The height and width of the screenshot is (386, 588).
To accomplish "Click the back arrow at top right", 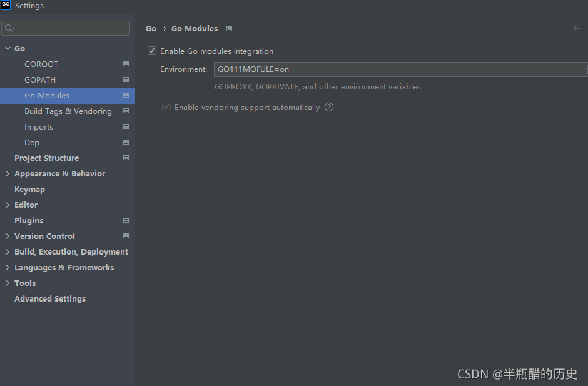I will click(577, 28).
